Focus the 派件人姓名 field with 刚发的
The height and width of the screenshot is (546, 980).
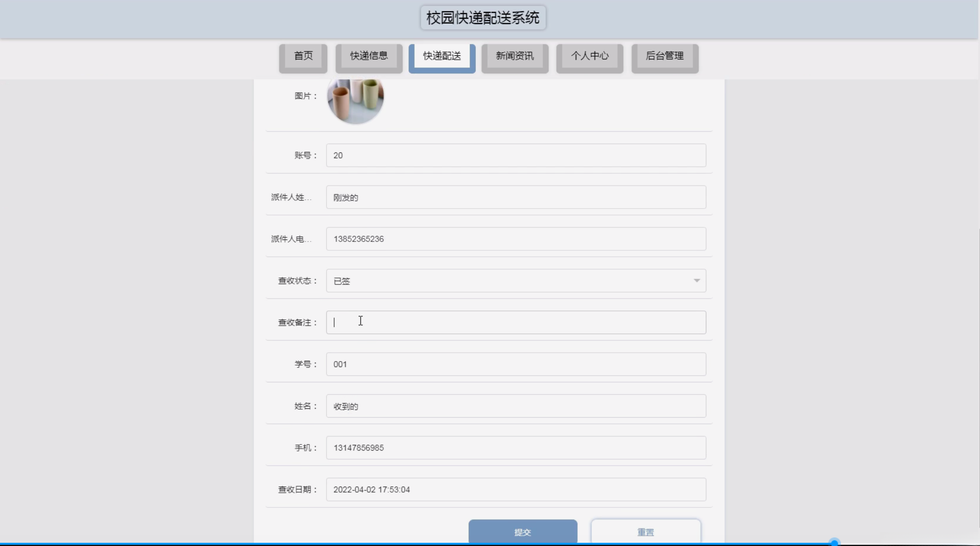coord(516,197)
